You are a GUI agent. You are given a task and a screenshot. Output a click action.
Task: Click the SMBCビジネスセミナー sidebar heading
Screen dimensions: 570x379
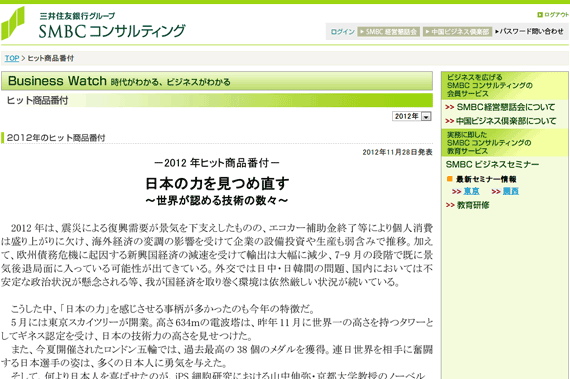(493, 165)
